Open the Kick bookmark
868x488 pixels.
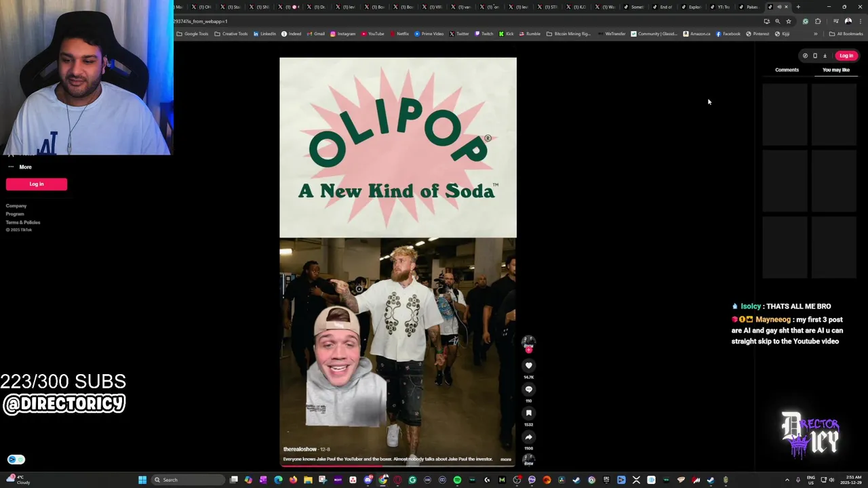[x=506, y=34]
